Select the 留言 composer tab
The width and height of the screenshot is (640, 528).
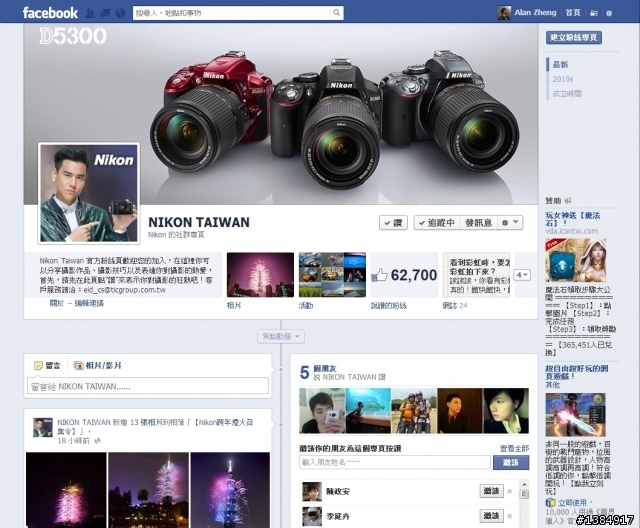tap(47, 365)
